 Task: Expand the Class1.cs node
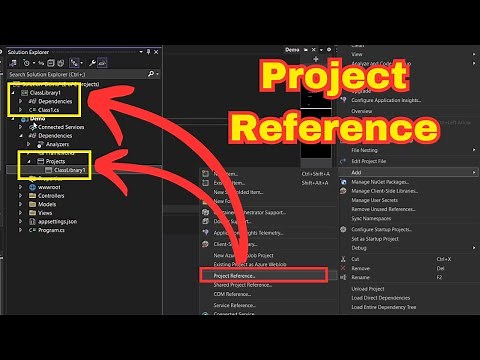coord(21,110)
